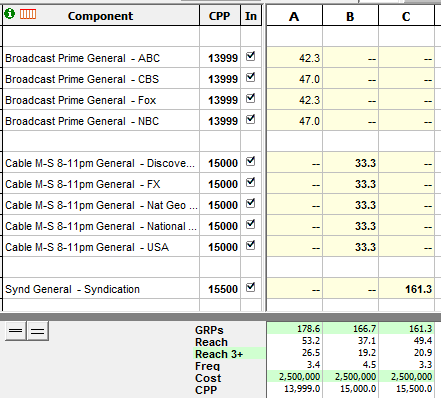Screen dimensions: 441x398
Task: Uncheck the Synd General Syndication checkbox
Action: pyautogui.click(x=250, y=287)
